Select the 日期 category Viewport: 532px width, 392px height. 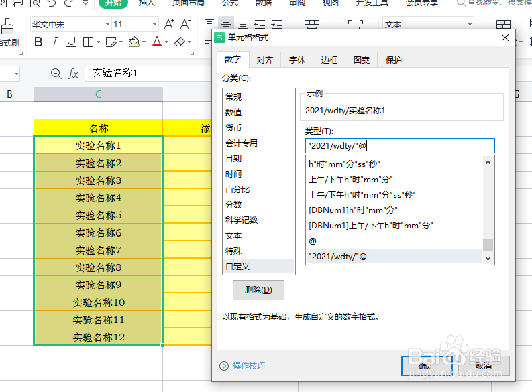258,159
